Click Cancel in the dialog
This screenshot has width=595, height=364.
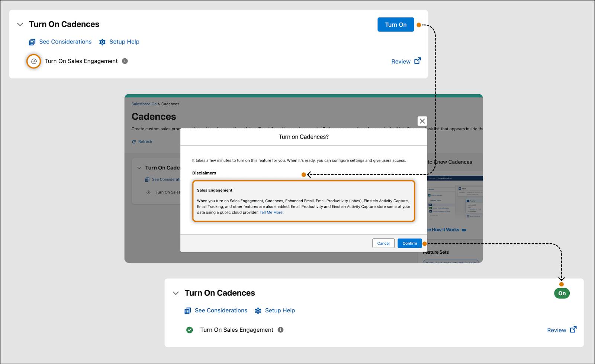(383, 243)
